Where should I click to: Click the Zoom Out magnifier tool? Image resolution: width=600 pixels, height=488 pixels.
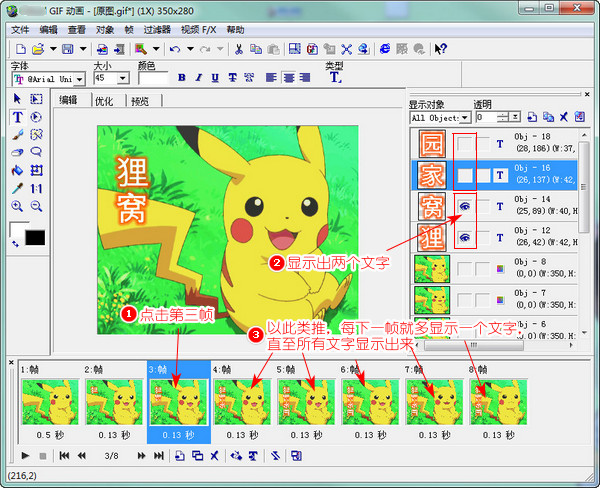(36, 206)
